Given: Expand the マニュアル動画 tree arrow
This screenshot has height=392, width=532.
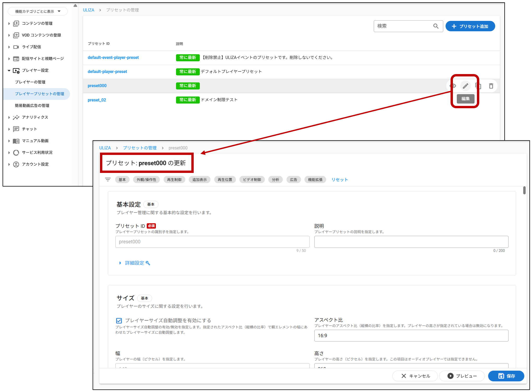Looking at the screenshot, I should (x=9, y=141).
